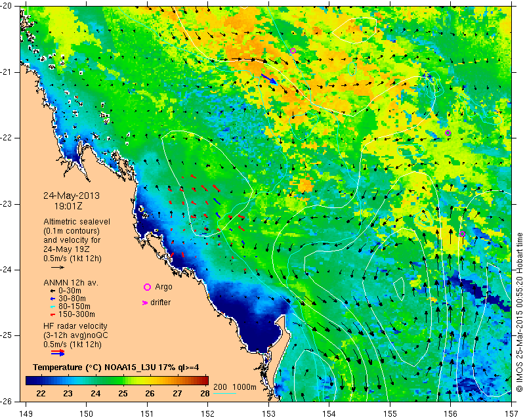Click the "80-150m" depth label
Image resolution: width=525 pixels, height=420 pixels.
point(74,306)
